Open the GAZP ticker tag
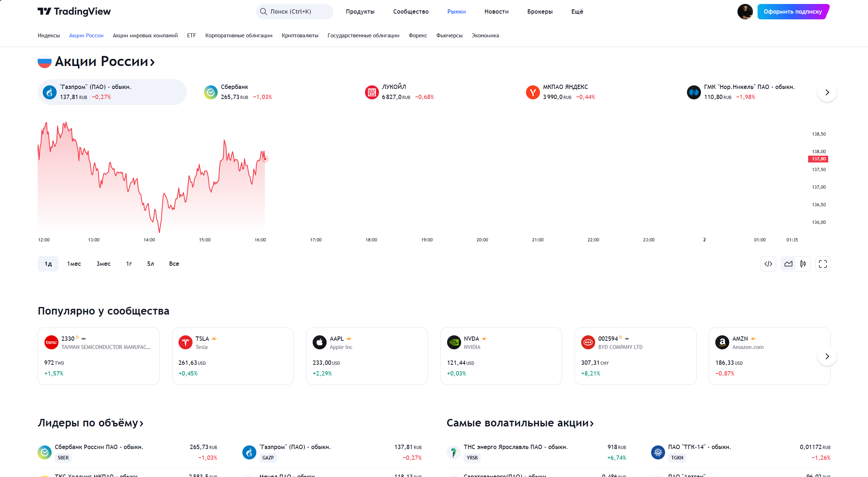Screen dimensions: 868x477 [268, 458]
